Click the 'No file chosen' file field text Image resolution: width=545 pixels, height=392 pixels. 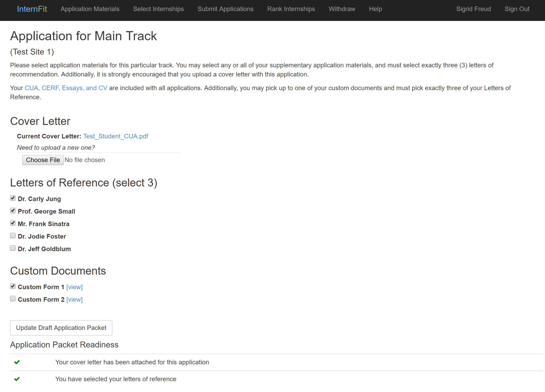(85, 160)
